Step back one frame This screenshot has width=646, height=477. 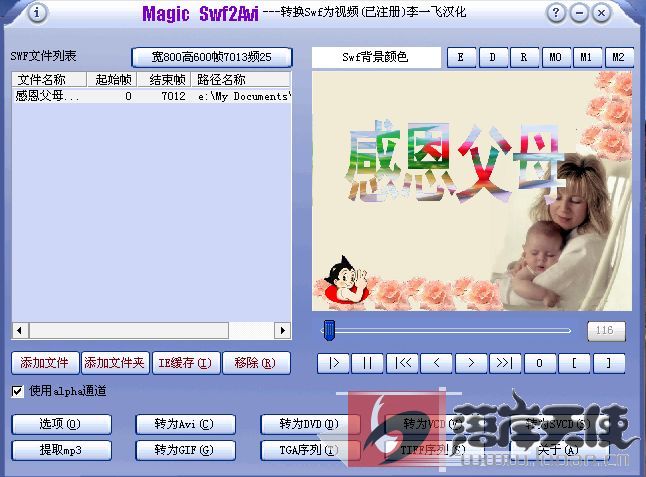pyautogui.click(x=436, y=363)
